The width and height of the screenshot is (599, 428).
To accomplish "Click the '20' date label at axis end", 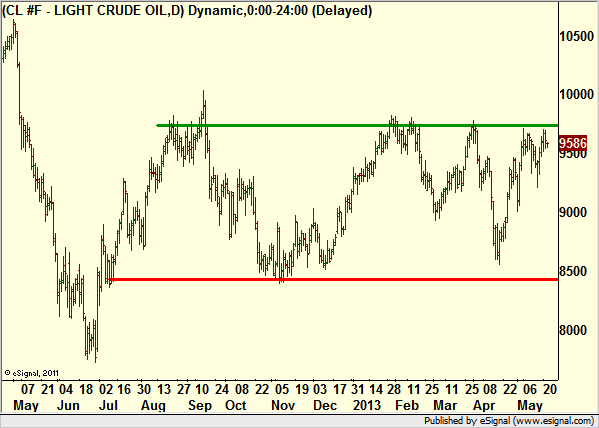I will click(x=549, y=390).
